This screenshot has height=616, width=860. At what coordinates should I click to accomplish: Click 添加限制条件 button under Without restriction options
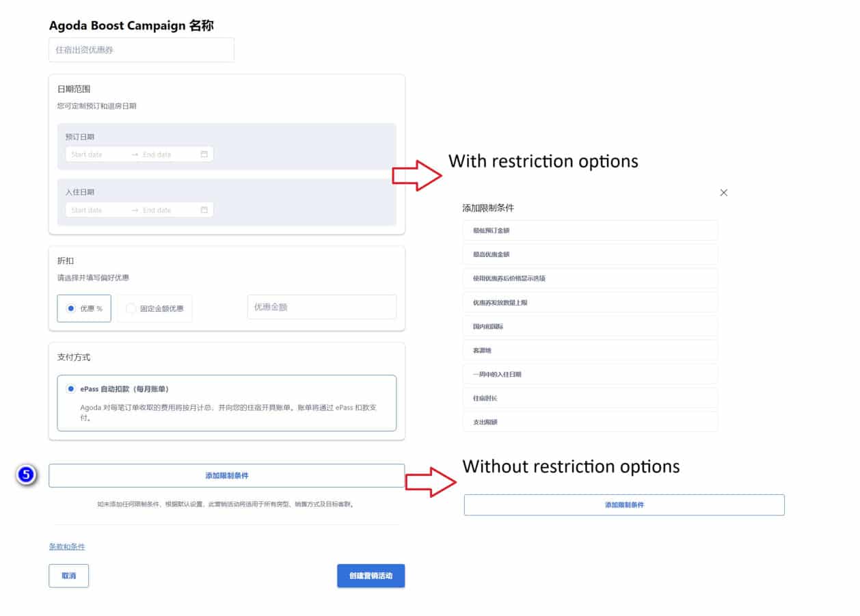[624, 505]
